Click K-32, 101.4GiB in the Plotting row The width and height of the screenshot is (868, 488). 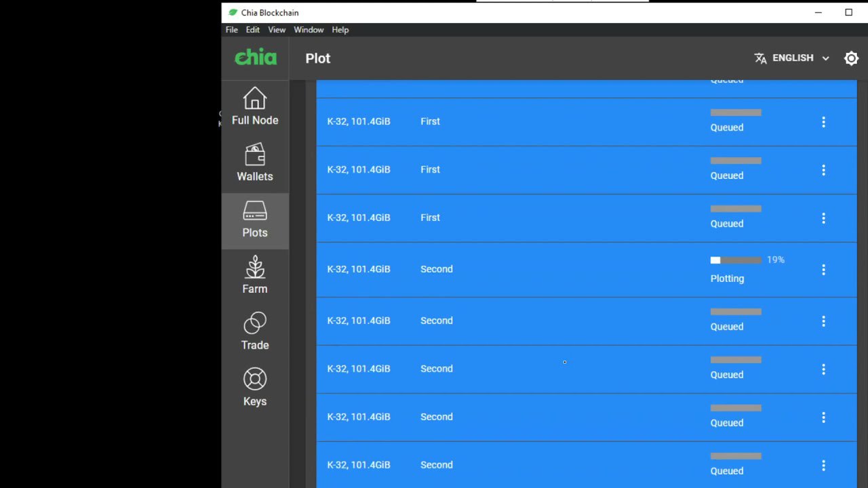point(359,269)
